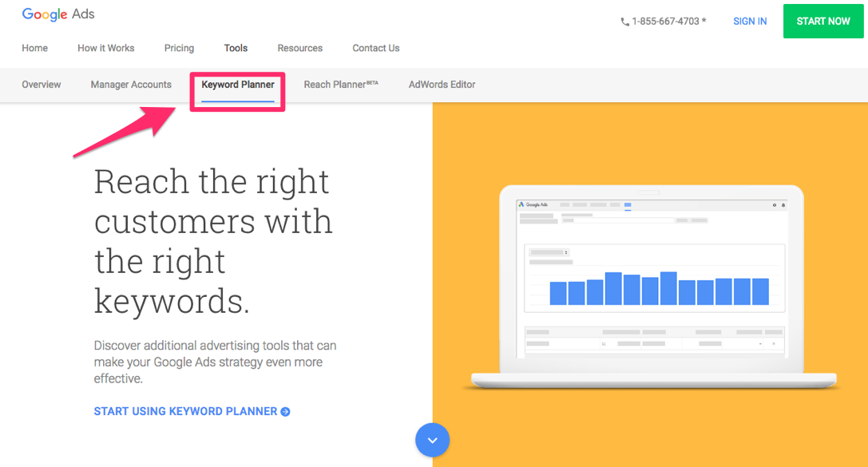
Task: Switch to the AdWords Editor tab
Action: [442, 85]
